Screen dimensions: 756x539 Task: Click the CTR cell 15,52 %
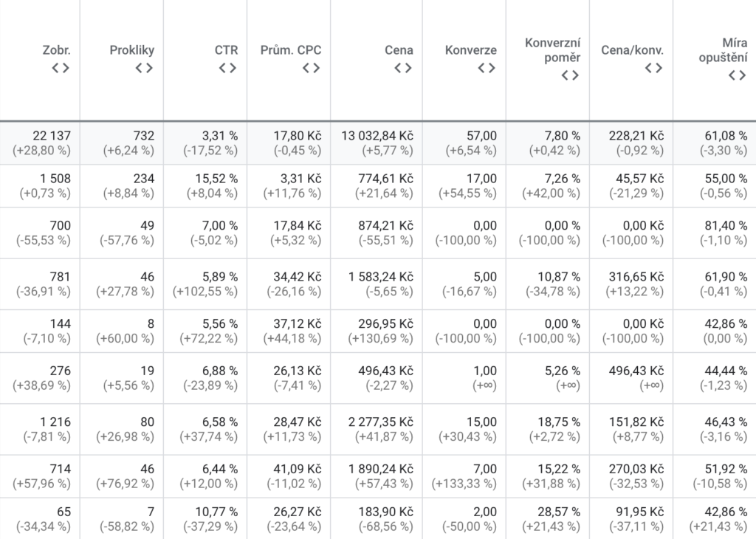216,179
